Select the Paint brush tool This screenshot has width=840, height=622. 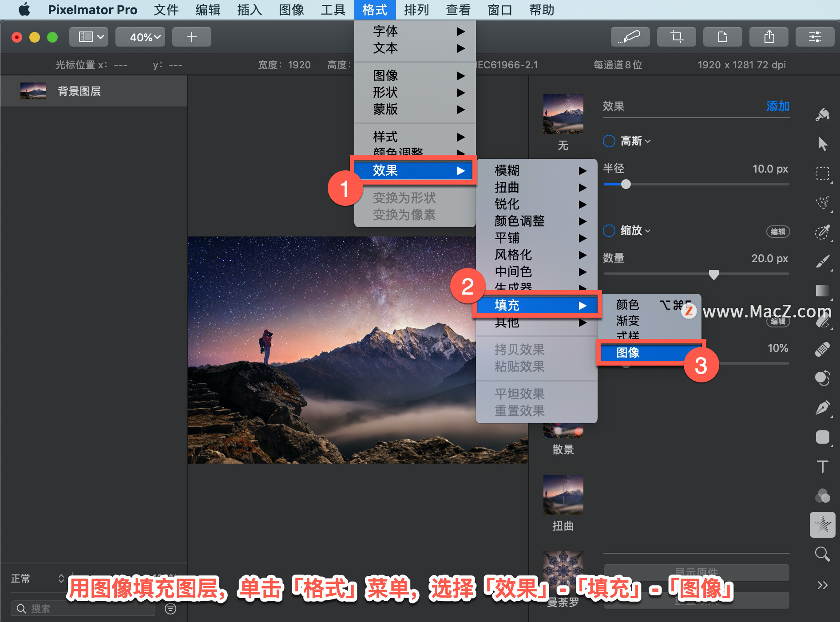(x=822, y=261)
